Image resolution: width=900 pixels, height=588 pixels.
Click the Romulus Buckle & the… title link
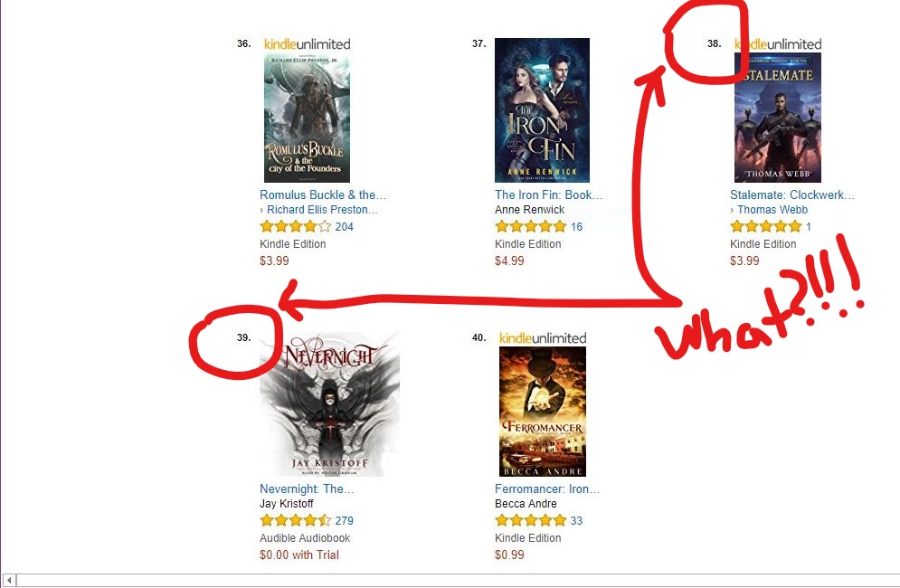[323, 194]
